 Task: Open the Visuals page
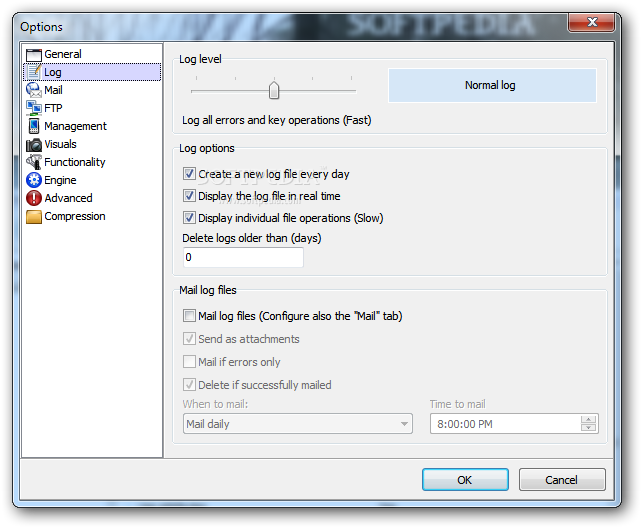60,144
